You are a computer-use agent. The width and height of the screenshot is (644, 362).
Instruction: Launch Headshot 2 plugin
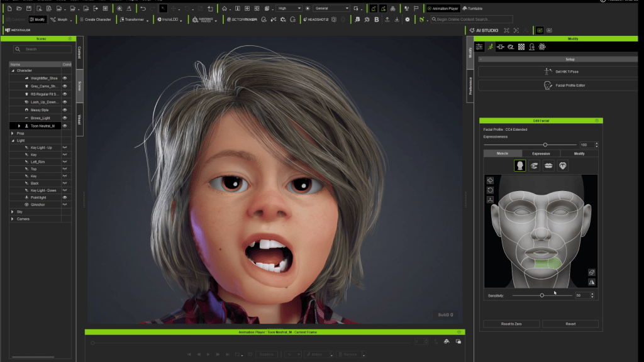316,19
